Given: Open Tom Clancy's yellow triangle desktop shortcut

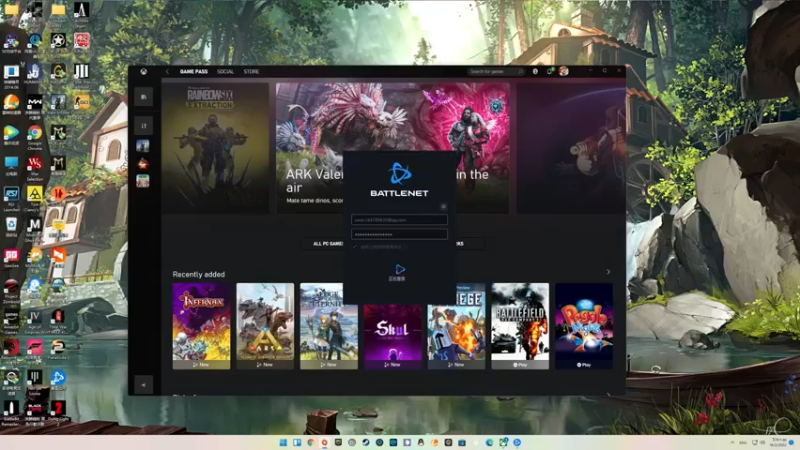Looking at the screenshot, I should (x=35, y=198).
